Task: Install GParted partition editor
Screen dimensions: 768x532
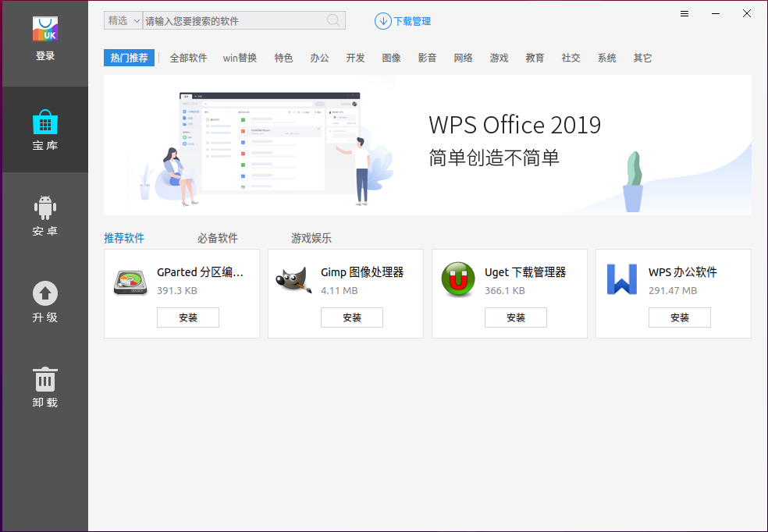Action: [188, 317]
